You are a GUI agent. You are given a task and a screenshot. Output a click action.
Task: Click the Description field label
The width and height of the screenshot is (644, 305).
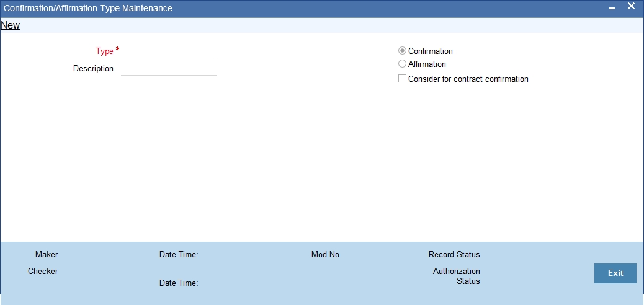[x=93, y=69]
